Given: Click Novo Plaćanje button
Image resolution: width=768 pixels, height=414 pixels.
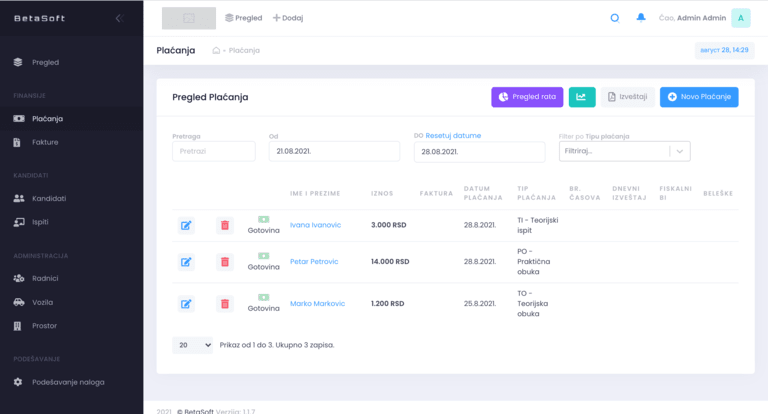Looking at the screenshot, I should coord(699,97).
